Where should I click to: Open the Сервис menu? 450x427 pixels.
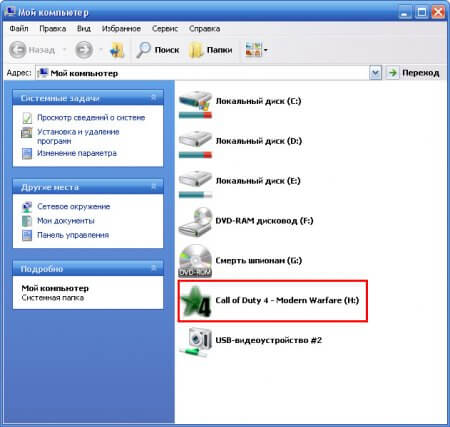[x=165, y=29]
